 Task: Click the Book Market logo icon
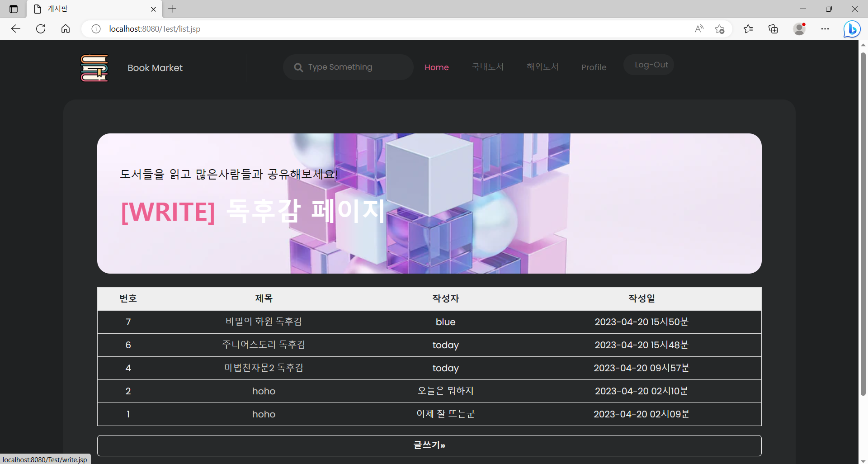94,68
